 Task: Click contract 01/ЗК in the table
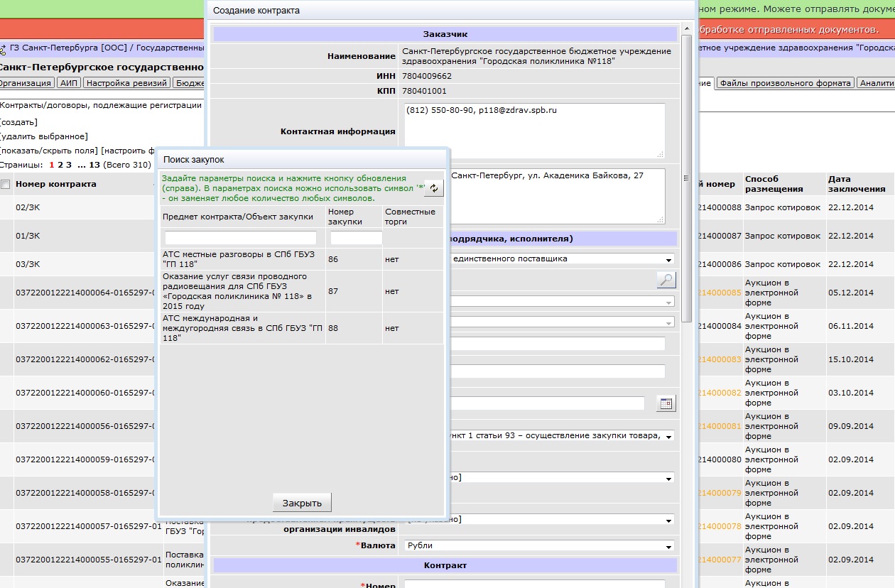pos(28,236)
